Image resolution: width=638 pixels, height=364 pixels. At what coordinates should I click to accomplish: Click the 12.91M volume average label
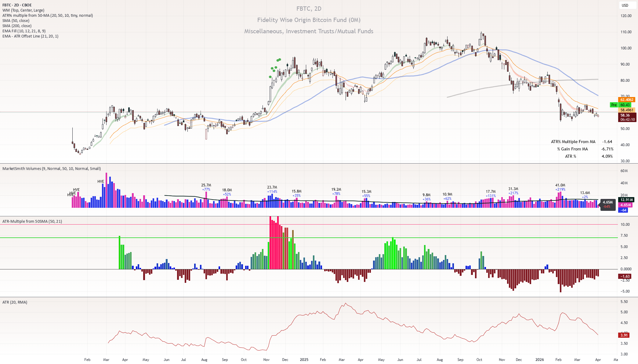[x=627, y=200]
